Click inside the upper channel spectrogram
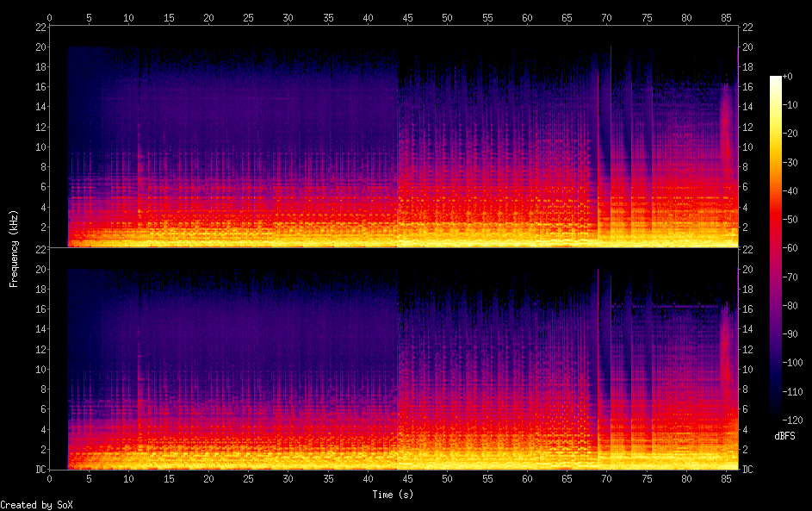The image size is (812, 511). tap(394, 137)
